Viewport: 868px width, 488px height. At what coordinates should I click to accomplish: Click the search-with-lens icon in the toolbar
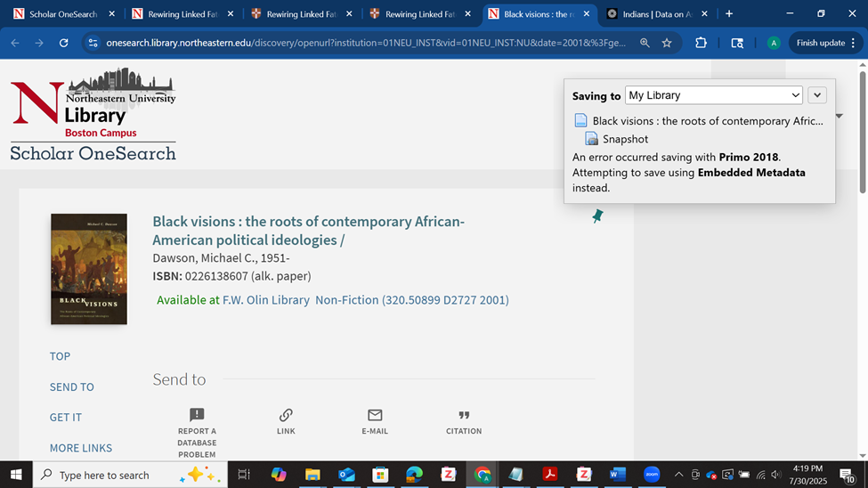coord(737,43)
